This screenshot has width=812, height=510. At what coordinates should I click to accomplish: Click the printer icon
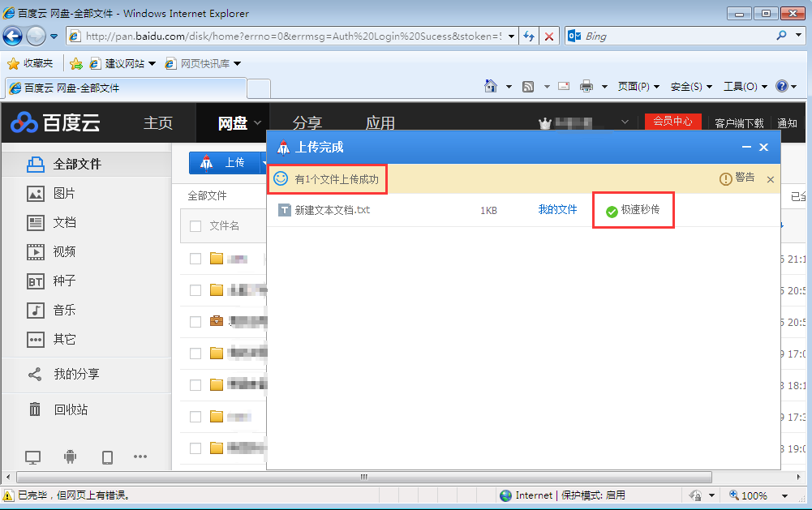coord(586,86)
